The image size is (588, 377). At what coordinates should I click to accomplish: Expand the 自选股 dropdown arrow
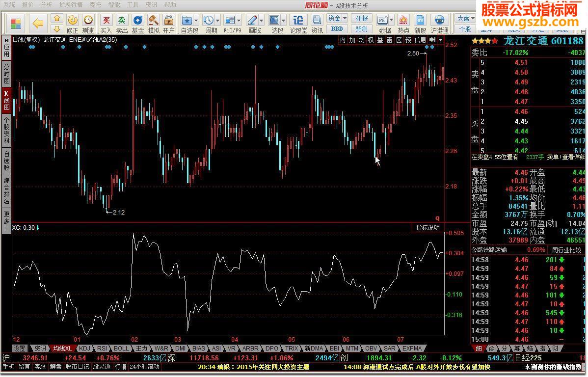196,20
